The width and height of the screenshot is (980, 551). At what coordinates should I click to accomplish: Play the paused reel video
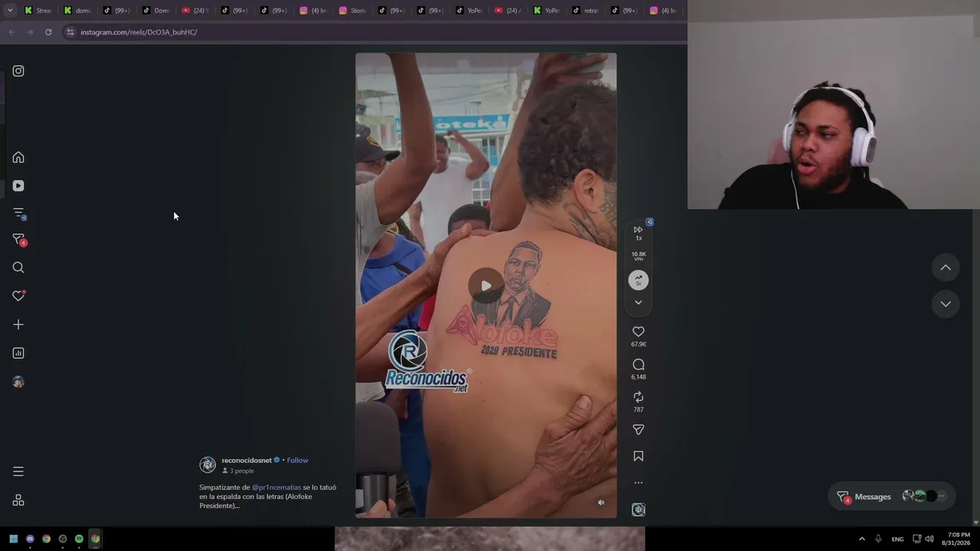pos(486,285)
